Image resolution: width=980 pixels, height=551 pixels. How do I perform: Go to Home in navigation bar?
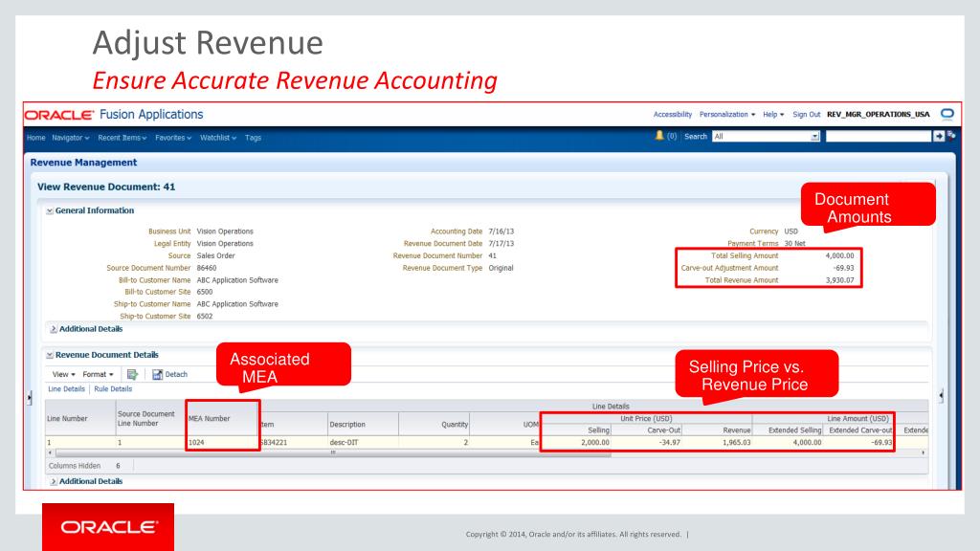35,138
